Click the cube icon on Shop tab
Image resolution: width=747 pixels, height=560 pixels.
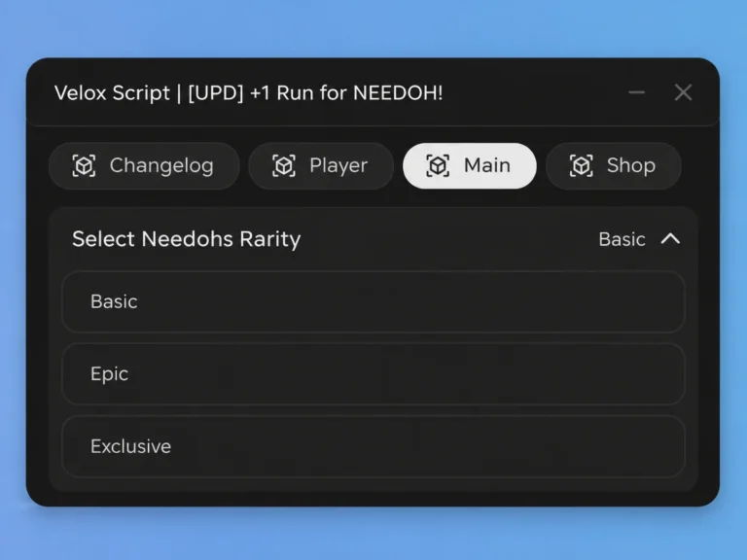click(582, 165)
